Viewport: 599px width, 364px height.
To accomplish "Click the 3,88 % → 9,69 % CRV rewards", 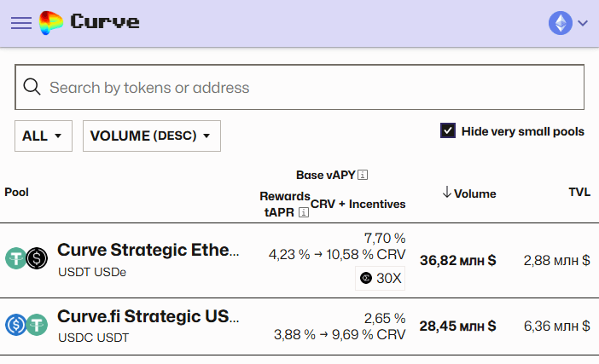I will coord(340,335).
